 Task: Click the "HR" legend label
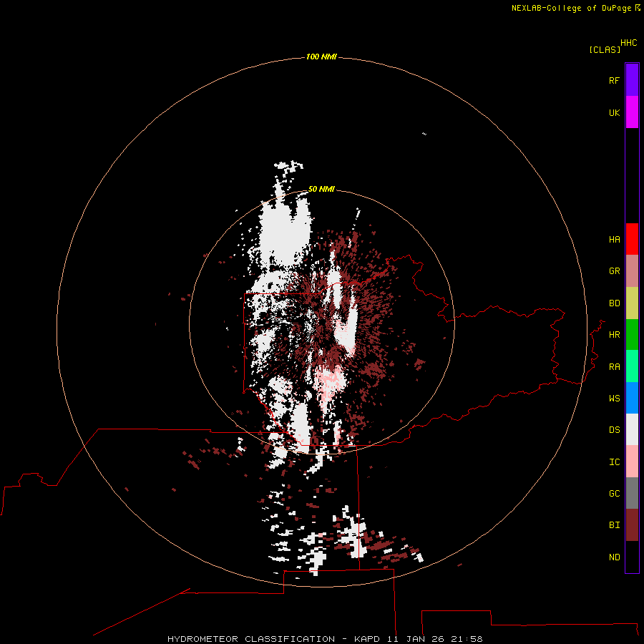(614, 335)
